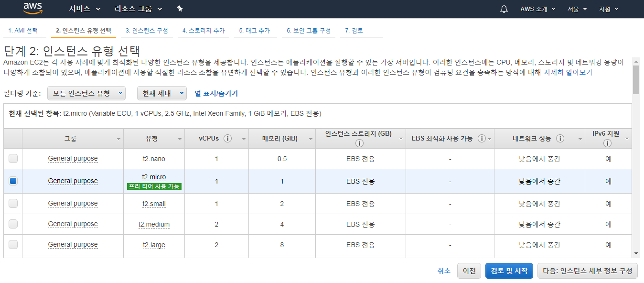The height and width of the screenshot is (283, 644).
Task: Select the t2.small row checkbox
Action: [x=13, y=203]
